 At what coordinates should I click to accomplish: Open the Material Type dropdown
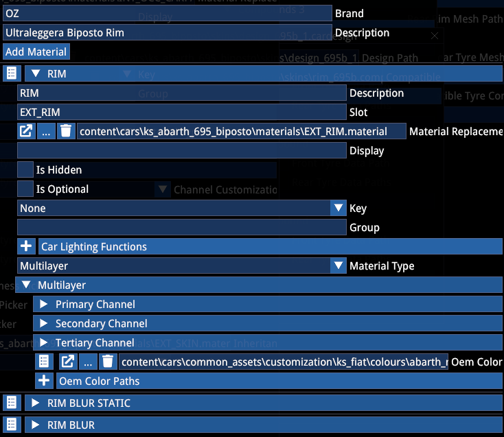338,265
